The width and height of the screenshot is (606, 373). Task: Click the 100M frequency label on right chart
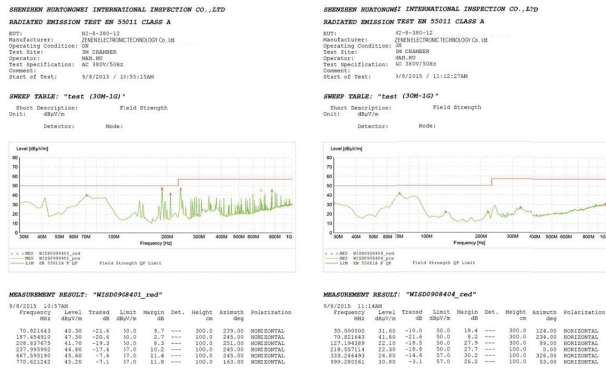(426, 236)
